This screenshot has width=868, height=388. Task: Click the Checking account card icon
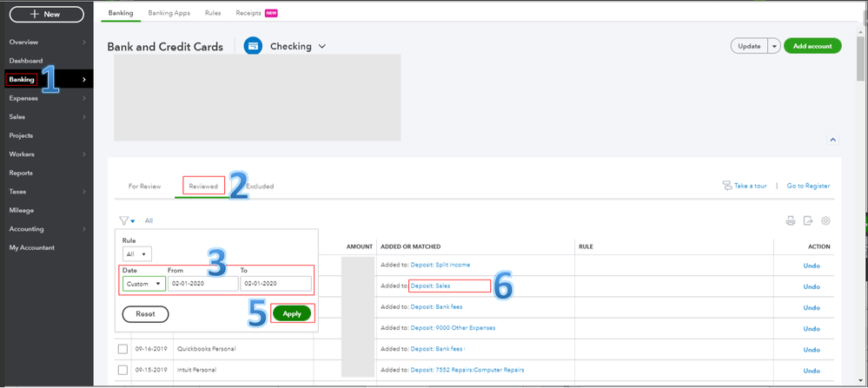coord(253,46)
